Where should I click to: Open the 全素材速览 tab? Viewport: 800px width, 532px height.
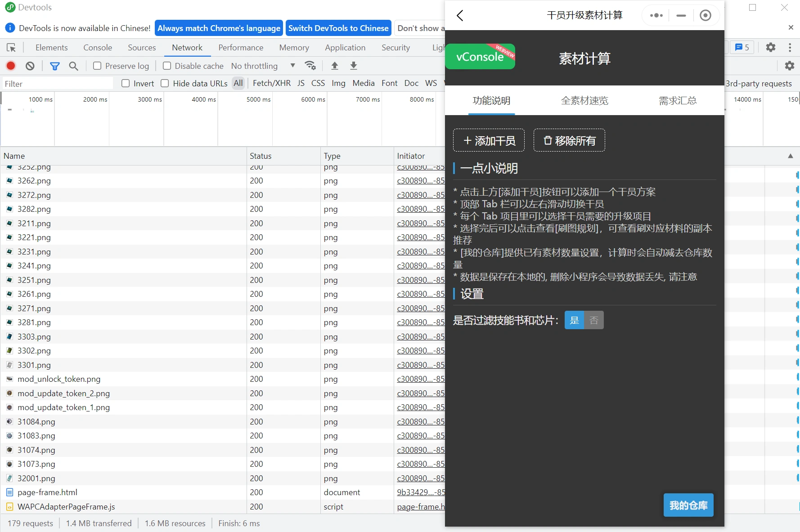(584, 101)
